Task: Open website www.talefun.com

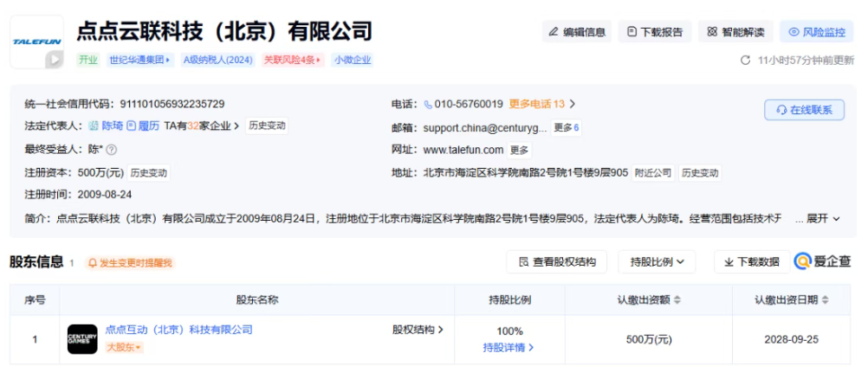Action: 463,150
